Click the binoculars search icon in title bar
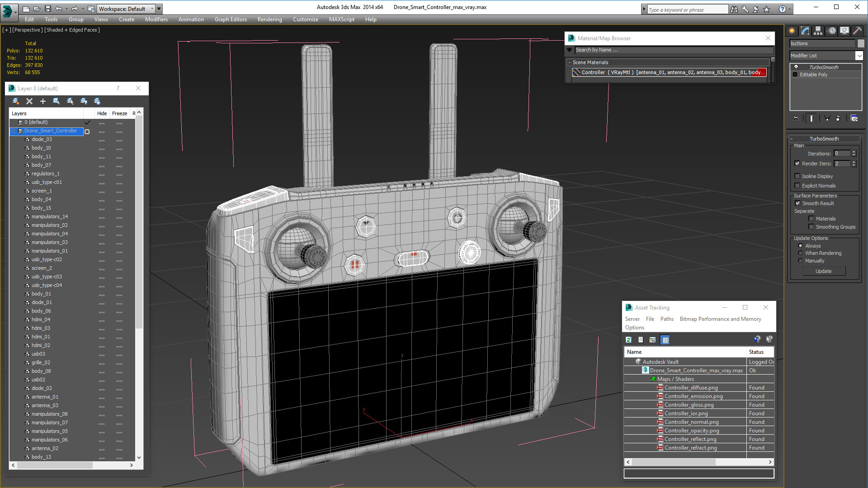 [734, 9]
